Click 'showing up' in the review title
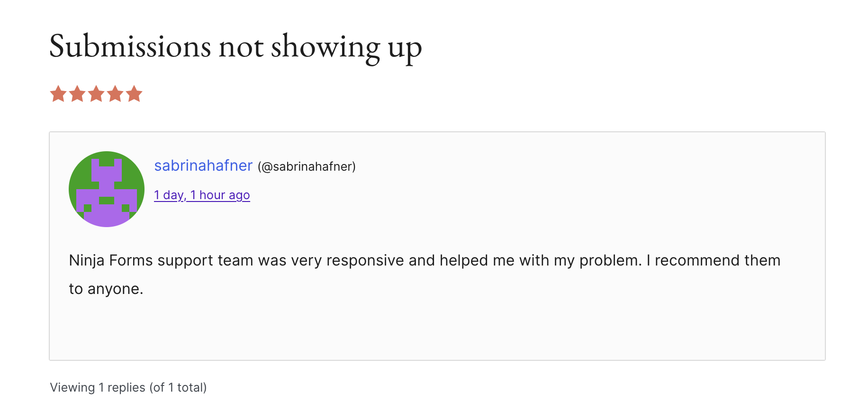The image size is (868, 403). 346,46
